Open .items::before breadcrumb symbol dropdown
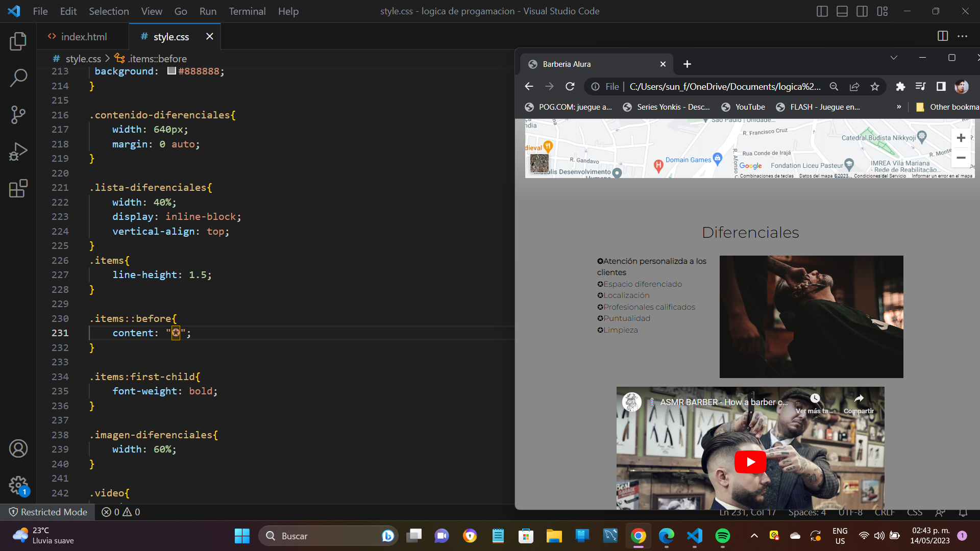980x551 pixels. [x=151, y=59]
